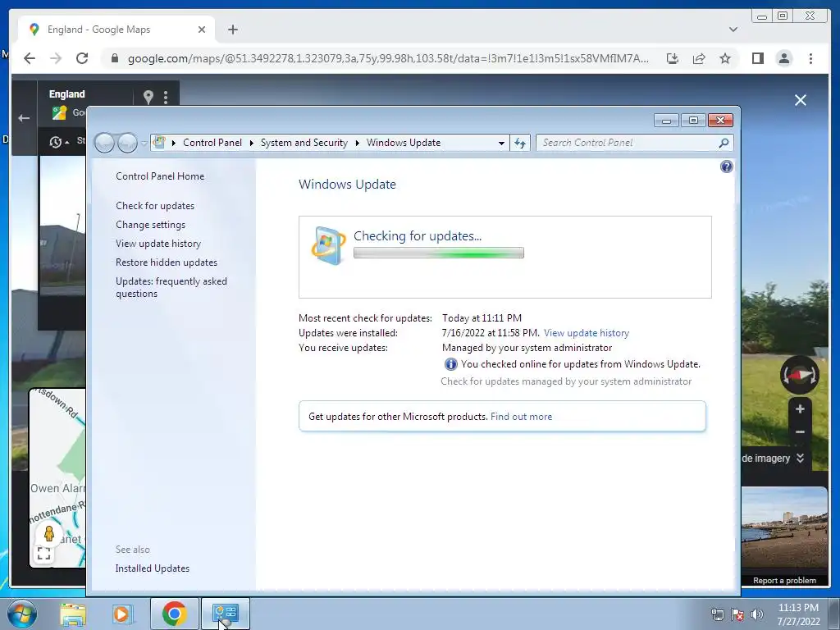Expand the mini map fullscreen icon
This screenshot has height=630, width=840.
tap(44, 554)
